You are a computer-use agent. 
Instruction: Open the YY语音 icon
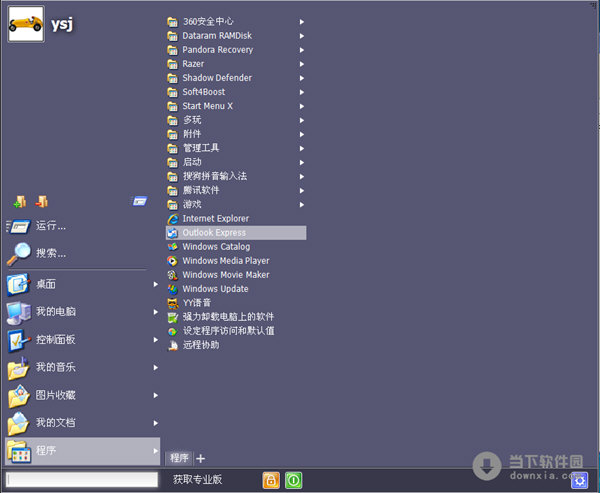[x=173, y=303]
